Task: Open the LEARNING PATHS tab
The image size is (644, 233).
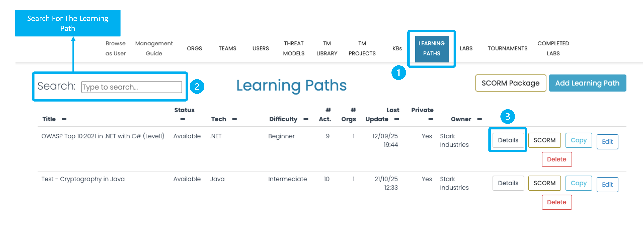Action: [431, 49]
